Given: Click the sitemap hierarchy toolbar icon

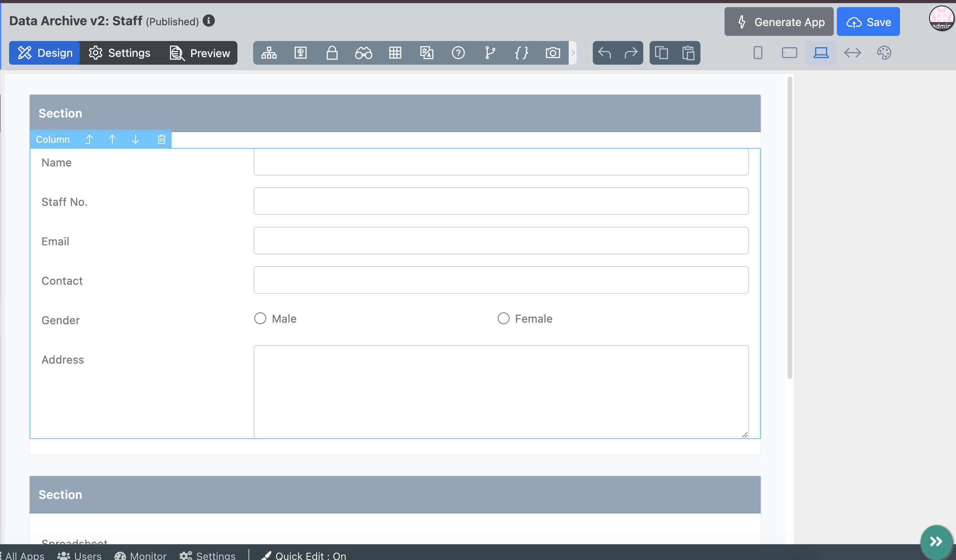Looking at the screenshot, I should 269,53.
